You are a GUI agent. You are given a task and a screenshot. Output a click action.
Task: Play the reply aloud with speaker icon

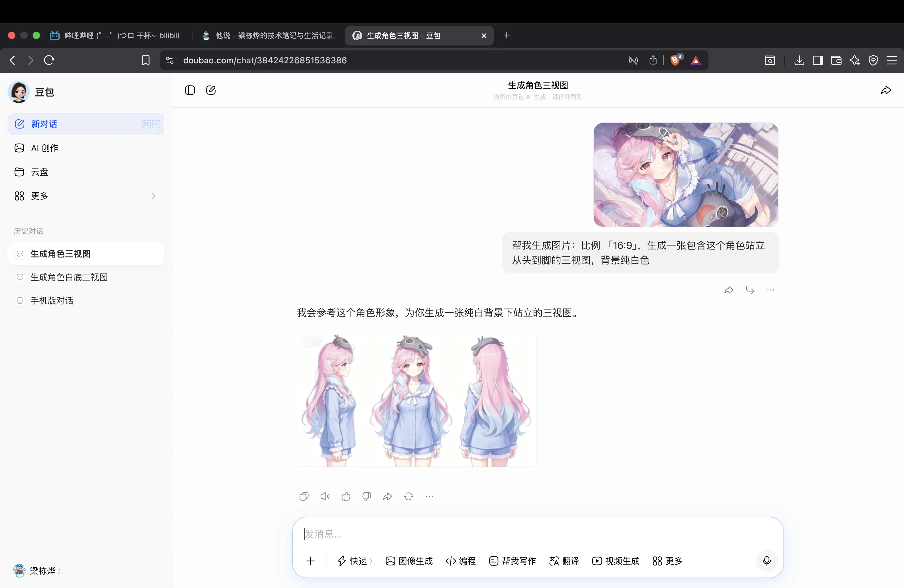325,496
